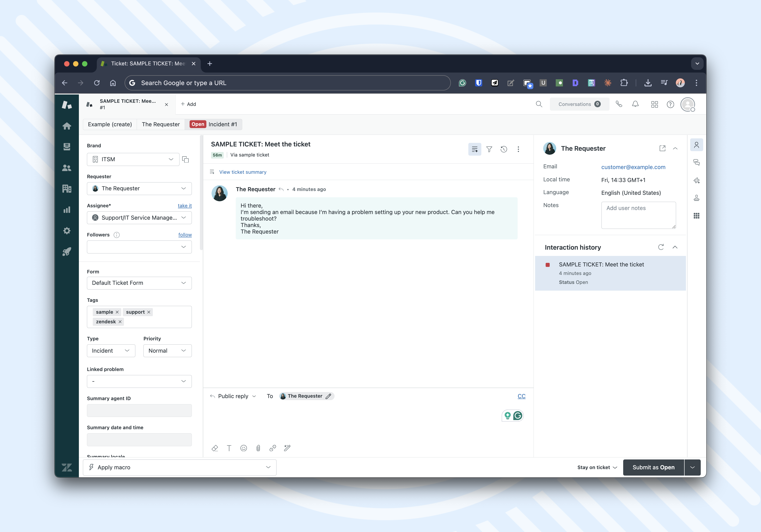This screenshot has height=532, width=761.
Task: Open the apps grid in the right sidebar
Action: point(697,216)
